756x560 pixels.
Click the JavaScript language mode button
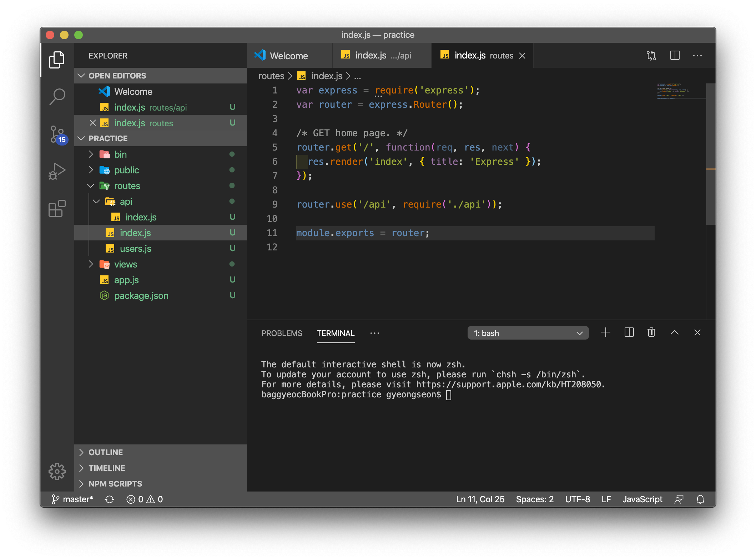coord(642,499)
